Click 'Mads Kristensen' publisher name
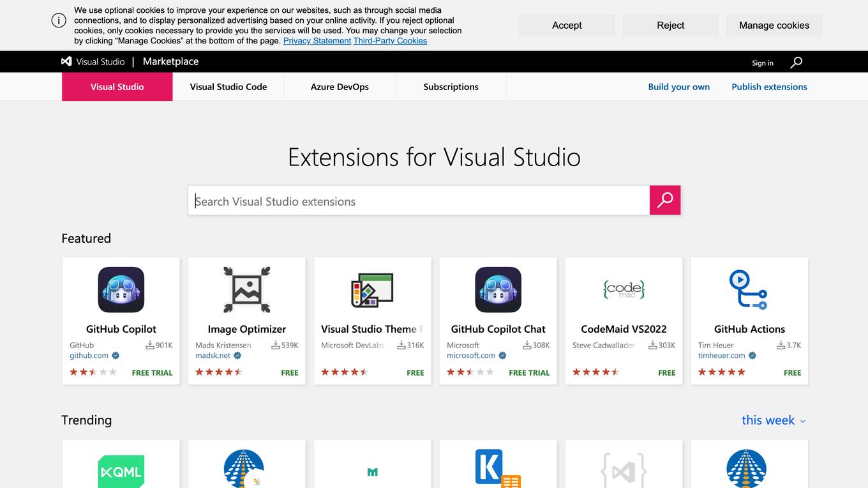The height and width of the screenshot is (488, 868). (223, 345)
